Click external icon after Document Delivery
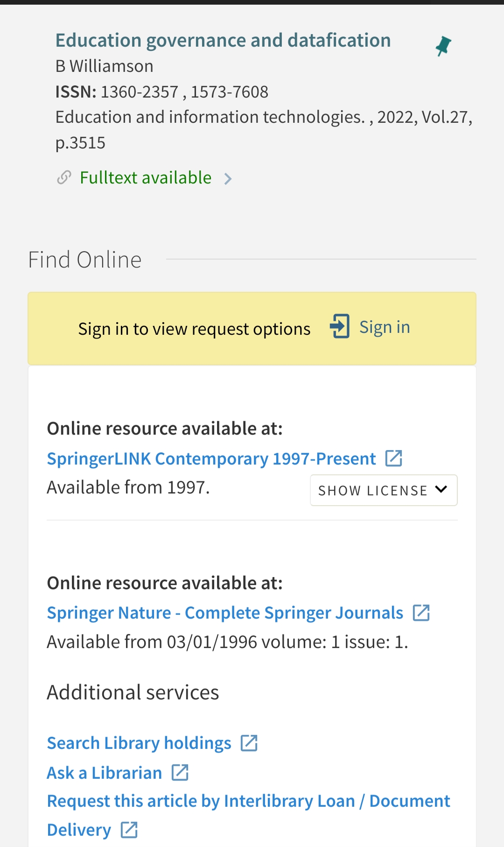 tap(129, 830)
